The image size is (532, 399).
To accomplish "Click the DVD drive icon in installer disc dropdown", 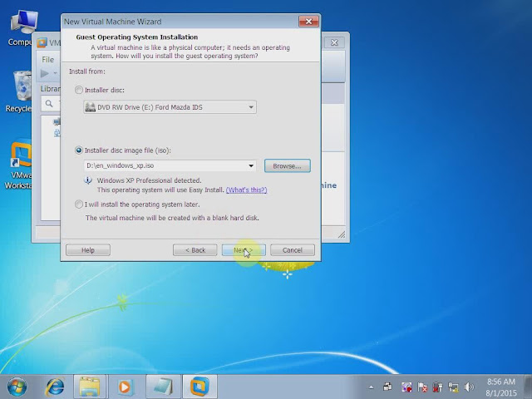I will (91, 107).
